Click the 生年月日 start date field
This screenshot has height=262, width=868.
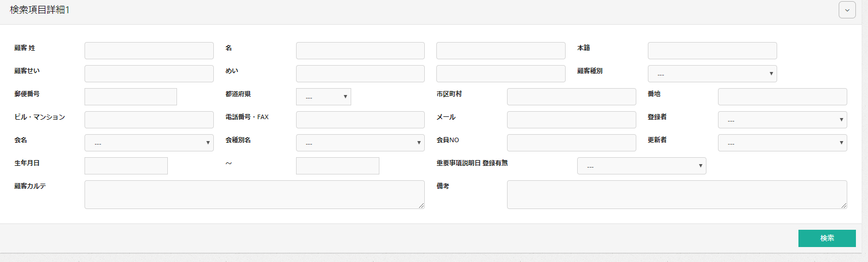click(x=126, y=166)
